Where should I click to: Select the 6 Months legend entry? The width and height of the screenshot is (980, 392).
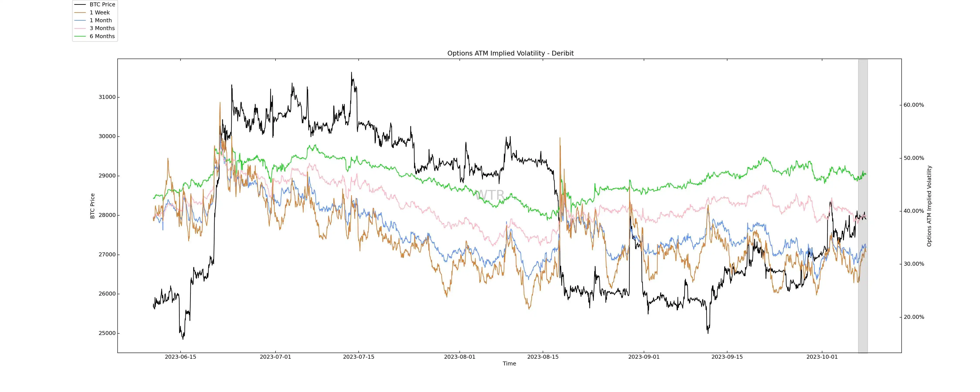click(102, 36)
